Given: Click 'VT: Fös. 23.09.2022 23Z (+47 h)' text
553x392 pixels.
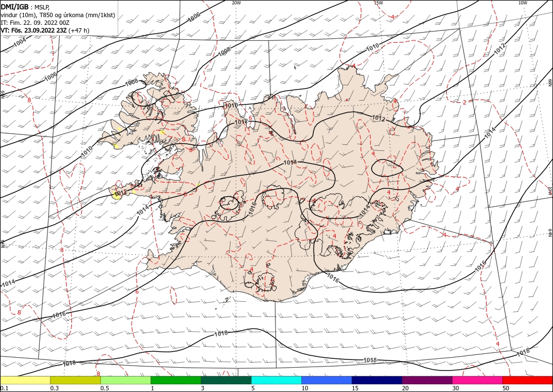Looking at the screenshot, I should click(45, 30).
